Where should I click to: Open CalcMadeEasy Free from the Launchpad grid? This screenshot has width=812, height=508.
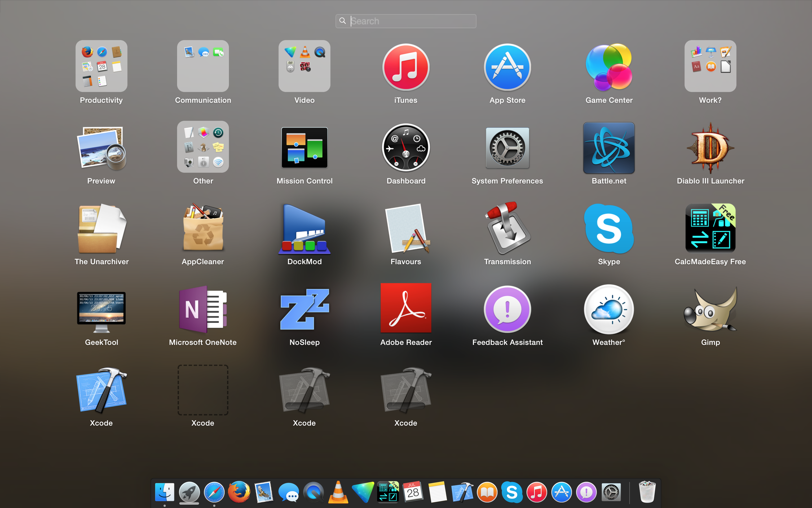click(710, 228)
